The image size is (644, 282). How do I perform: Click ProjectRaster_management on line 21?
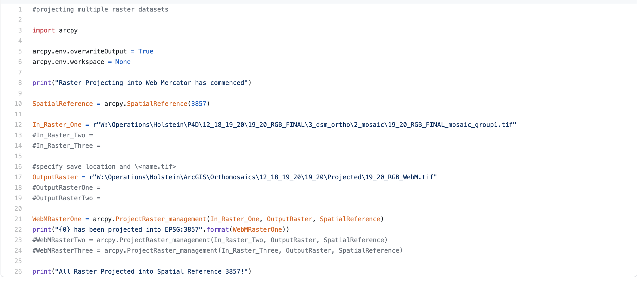(161, 219)
